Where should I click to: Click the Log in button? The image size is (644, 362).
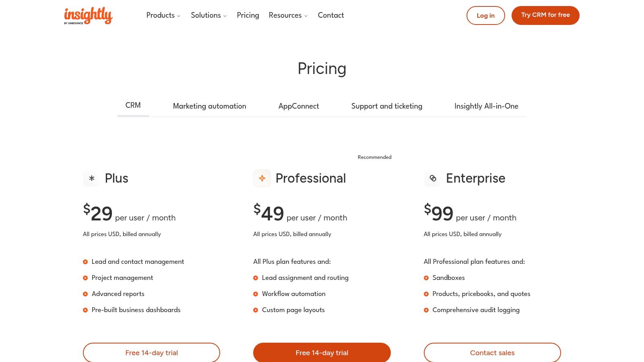pos(485,15)
